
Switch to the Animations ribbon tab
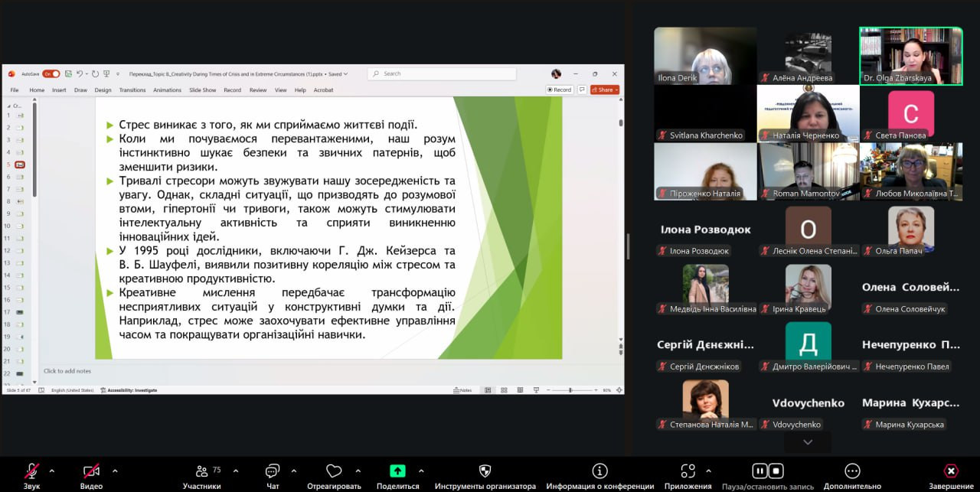coord(167,90)
